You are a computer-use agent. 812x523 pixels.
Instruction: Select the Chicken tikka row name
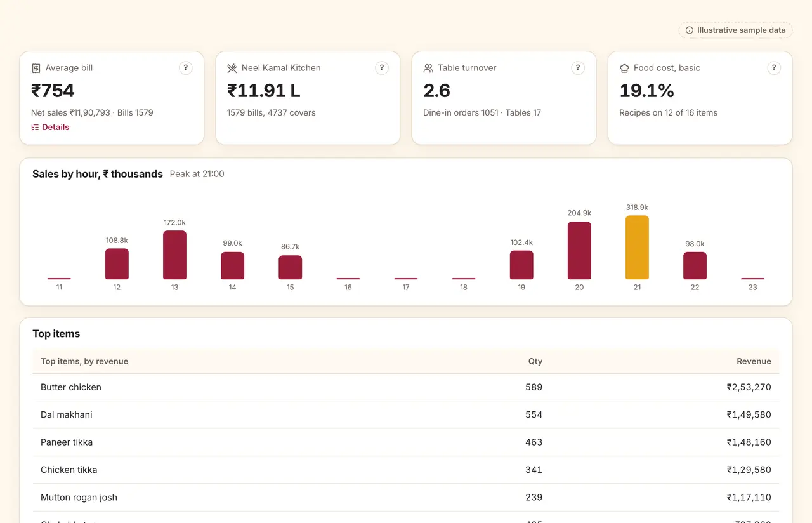(x=69, y=470)
